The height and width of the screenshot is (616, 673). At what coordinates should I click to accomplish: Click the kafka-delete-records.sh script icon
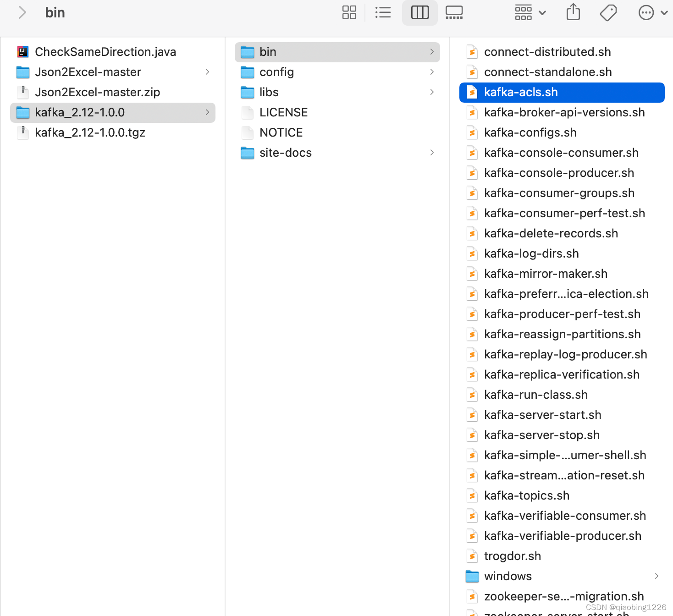tap(472, 233)
